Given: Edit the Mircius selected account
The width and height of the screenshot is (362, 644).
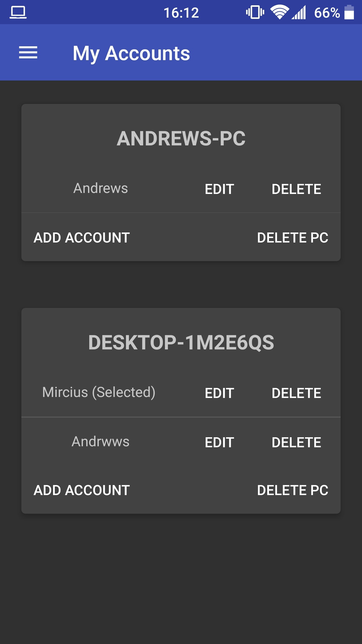Looking at the screenshot, I should pyautogui.click(x=219, y=392).
